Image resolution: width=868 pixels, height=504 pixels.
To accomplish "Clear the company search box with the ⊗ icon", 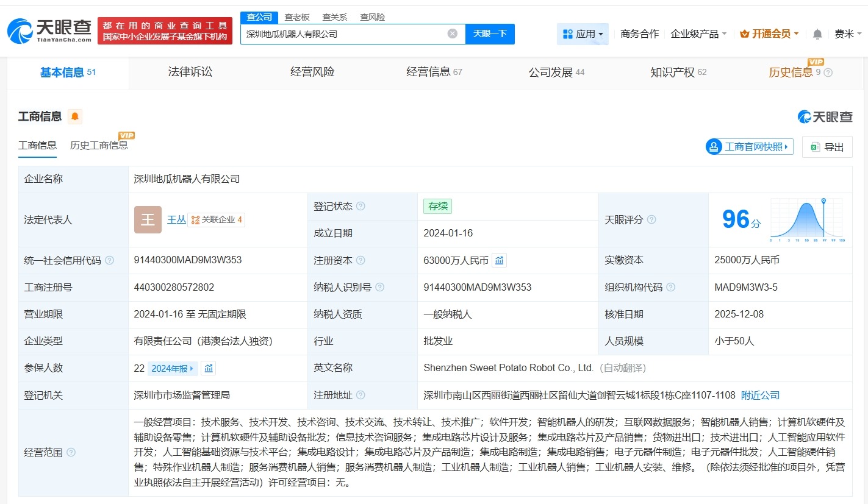I will [x=451, y=34].
